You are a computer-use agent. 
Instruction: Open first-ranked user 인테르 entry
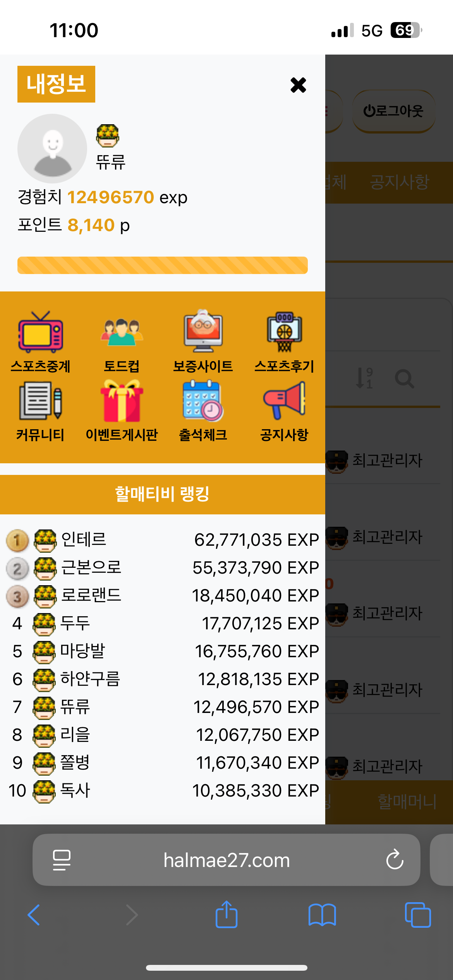[163, 540]
